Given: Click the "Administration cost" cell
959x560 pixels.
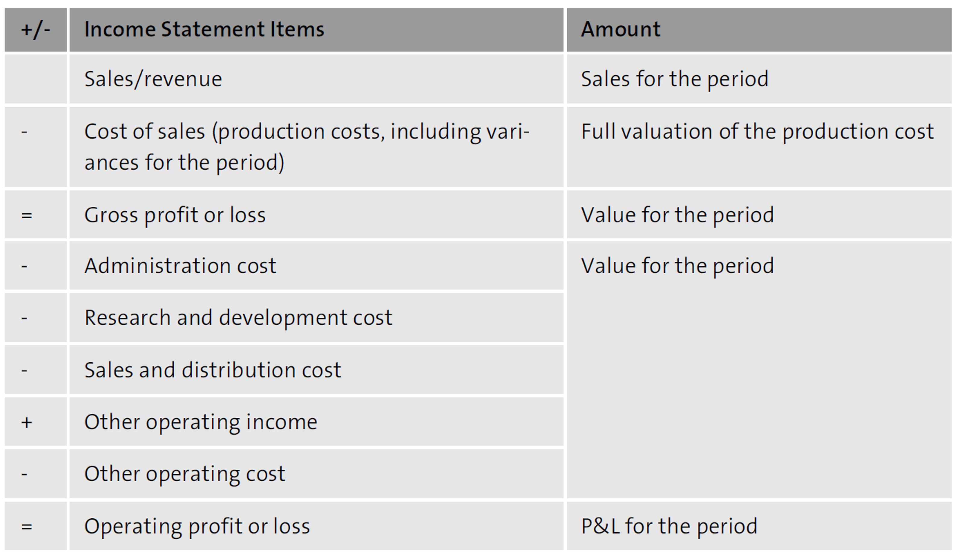Looking at the screenshot, I should click(x=180, y=266).
